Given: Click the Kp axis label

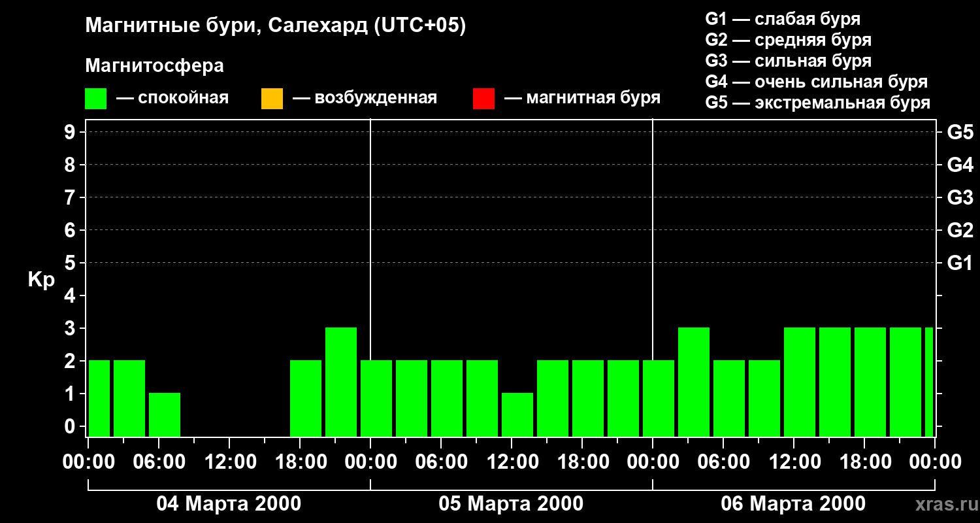Looking at the screenshot, I should coord(41,280).
